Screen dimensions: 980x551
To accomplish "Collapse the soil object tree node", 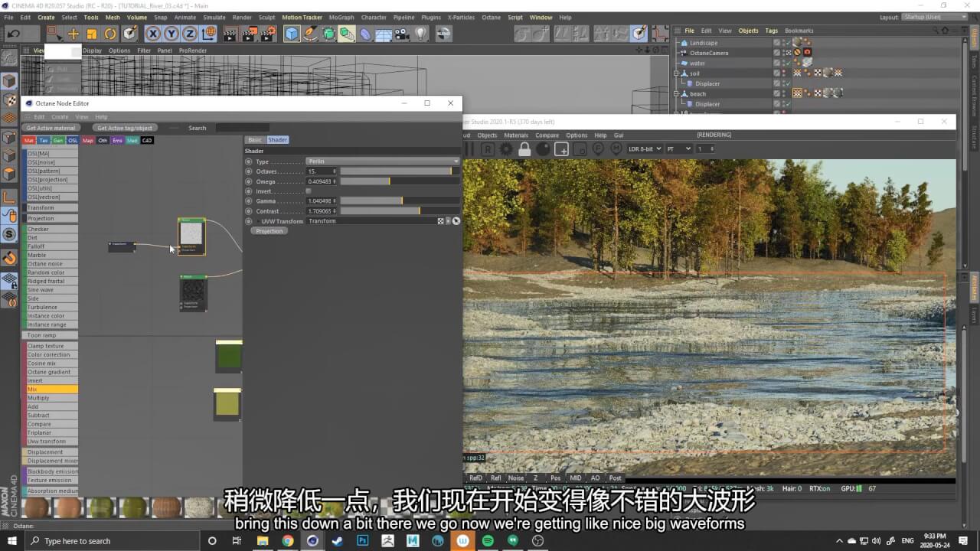I will (x=676, y=73).
